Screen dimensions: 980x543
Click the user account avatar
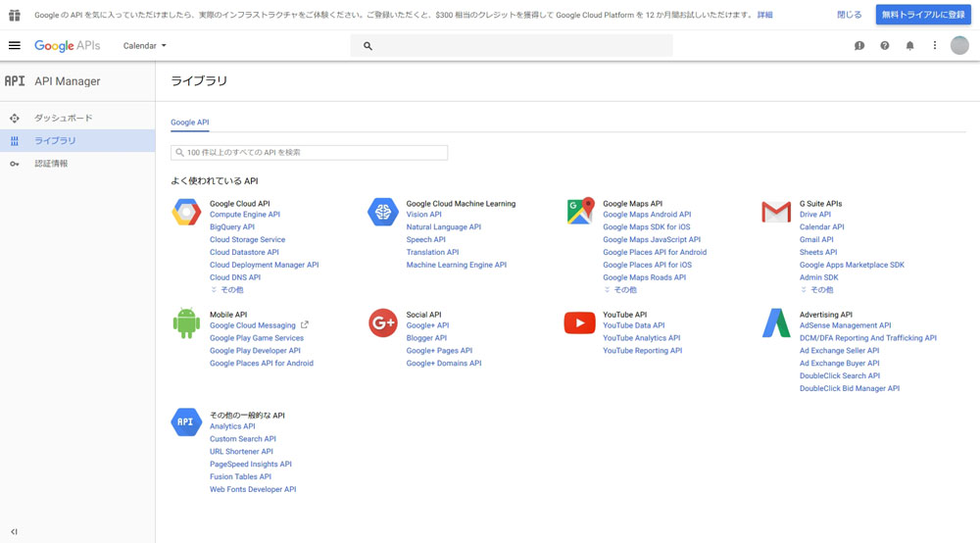click(959, 46)
